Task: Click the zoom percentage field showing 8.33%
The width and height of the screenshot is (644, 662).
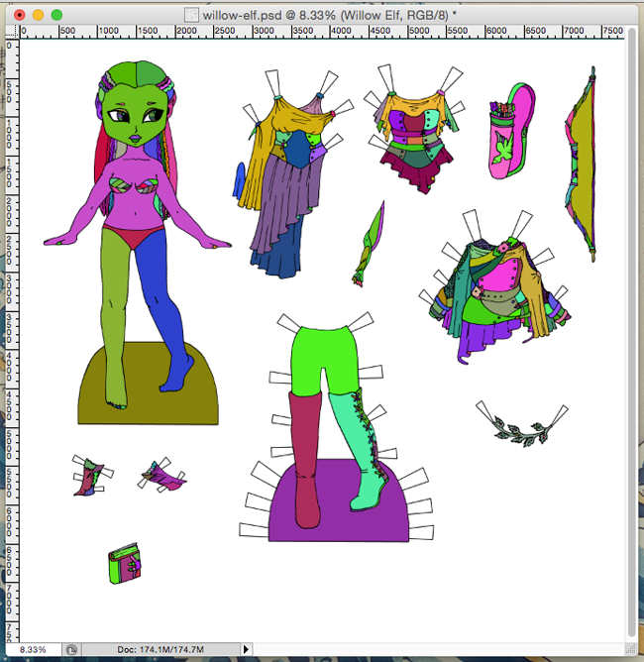Action: (33, 649)
